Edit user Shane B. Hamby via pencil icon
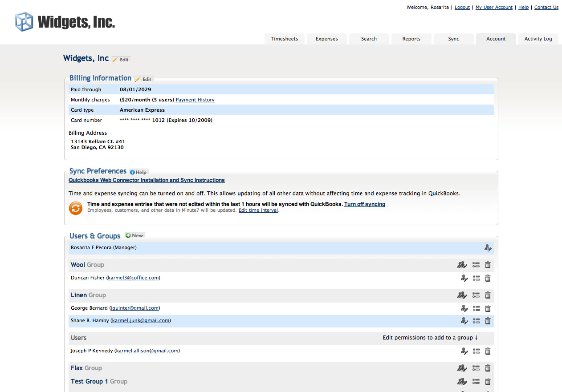This screenshot has width=562, height=392. tap(464, 321)
